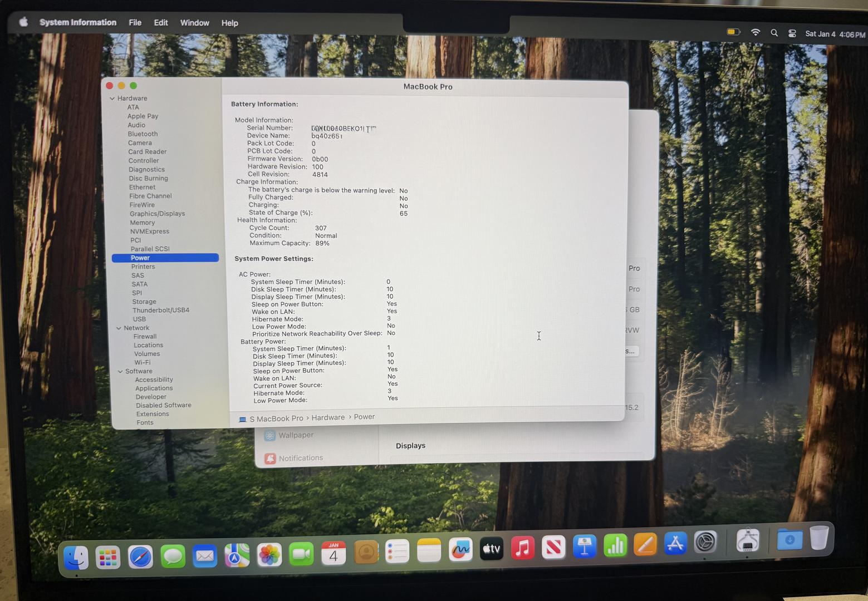Select Card Reader in the sidebar

tap(148, 152)
